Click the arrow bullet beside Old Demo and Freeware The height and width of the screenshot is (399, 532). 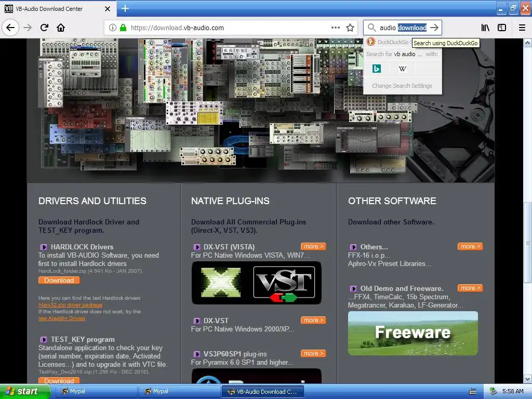point(353,289)
